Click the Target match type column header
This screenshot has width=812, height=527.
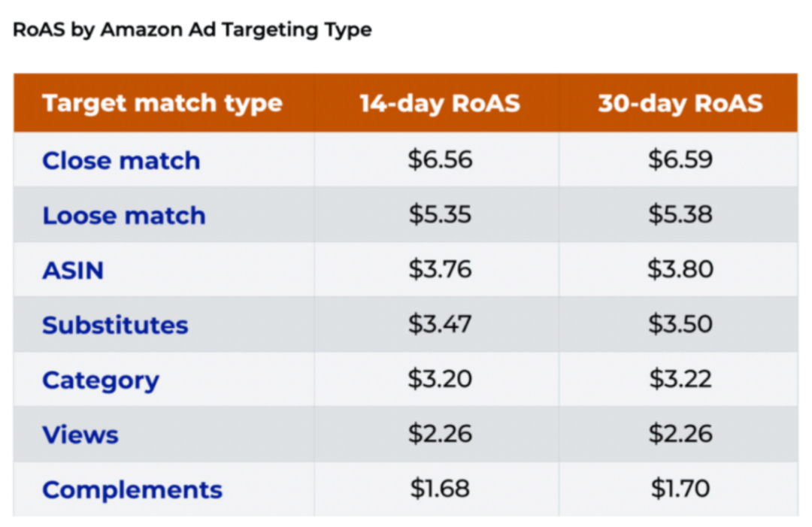[162, 103]
